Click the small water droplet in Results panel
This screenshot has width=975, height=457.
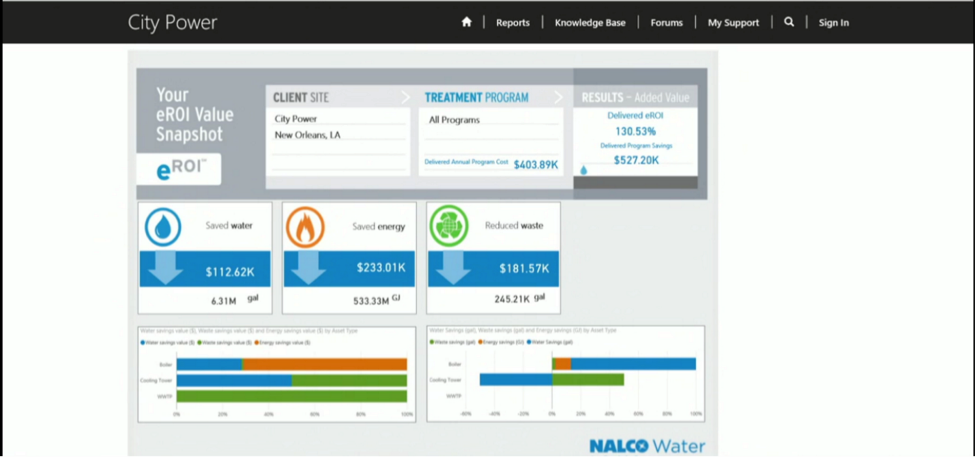(584, 170)
